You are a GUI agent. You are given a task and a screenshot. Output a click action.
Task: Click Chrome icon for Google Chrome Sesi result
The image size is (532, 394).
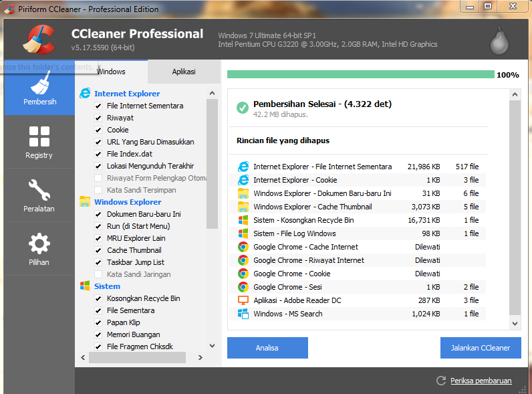click(x=243, y=287)
